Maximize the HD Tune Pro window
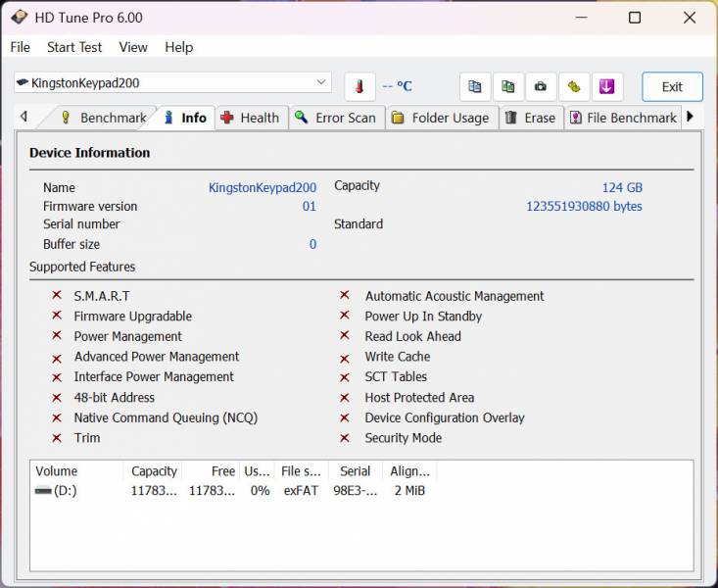Image resolution: width=718 pixels, height=588 pixels. (x=635, y=18)
